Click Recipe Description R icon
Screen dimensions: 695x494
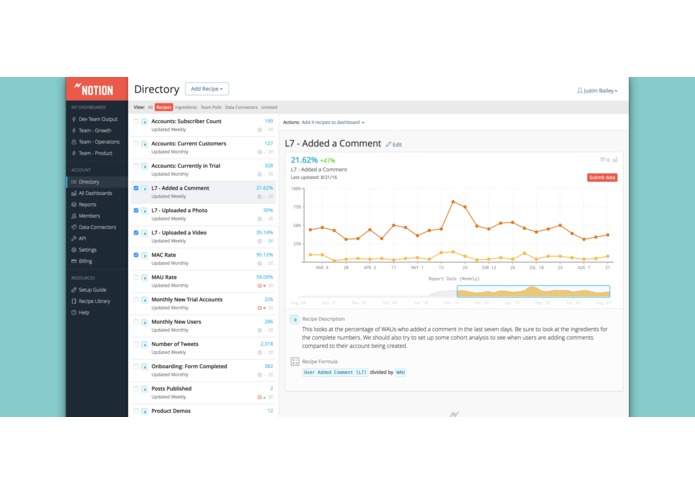click(295, 319)
